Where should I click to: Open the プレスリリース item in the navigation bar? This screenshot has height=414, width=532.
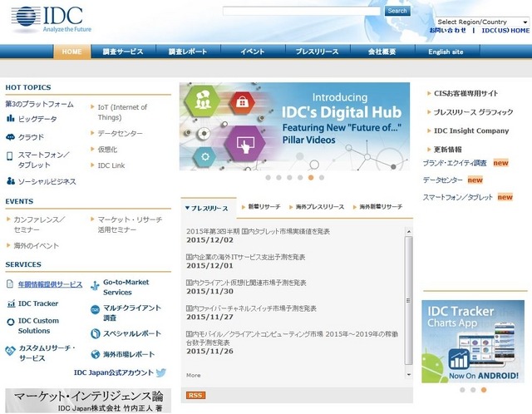coord(318,52)
